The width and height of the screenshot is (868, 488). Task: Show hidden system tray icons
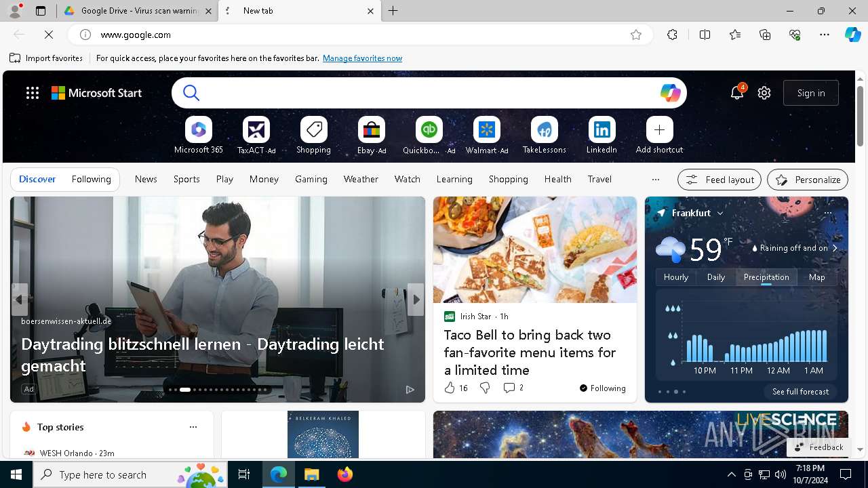tap(731, 474)
